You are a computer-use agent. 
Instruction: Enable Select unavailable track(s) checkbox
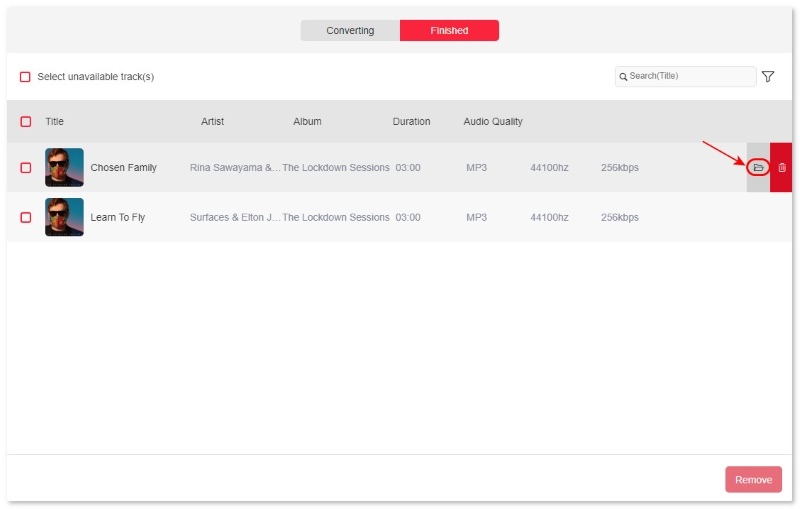coord(26,77)
